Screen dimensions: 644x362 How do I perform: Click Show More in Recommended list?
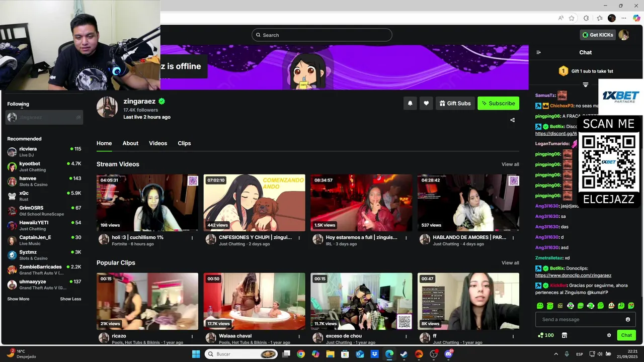coord(18,299)
